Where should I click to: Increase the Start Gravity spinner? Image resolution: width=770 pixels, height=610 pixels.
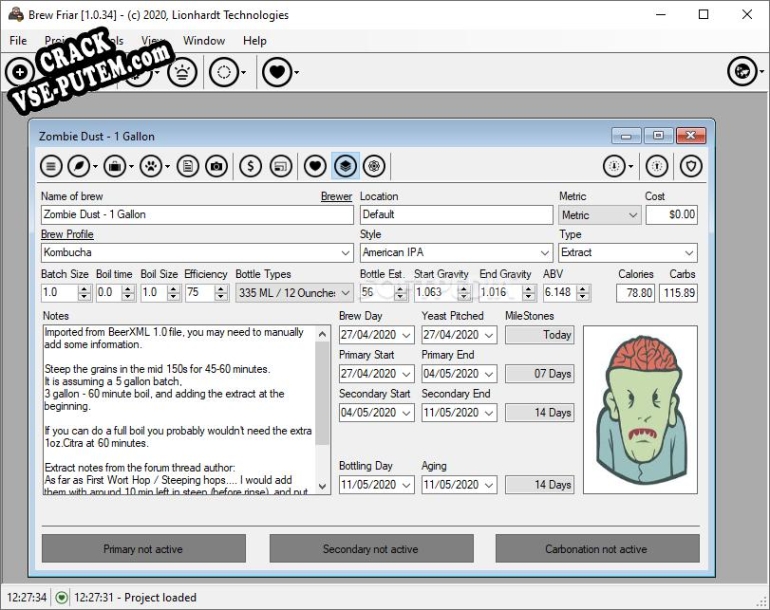(x=464, y=289)
